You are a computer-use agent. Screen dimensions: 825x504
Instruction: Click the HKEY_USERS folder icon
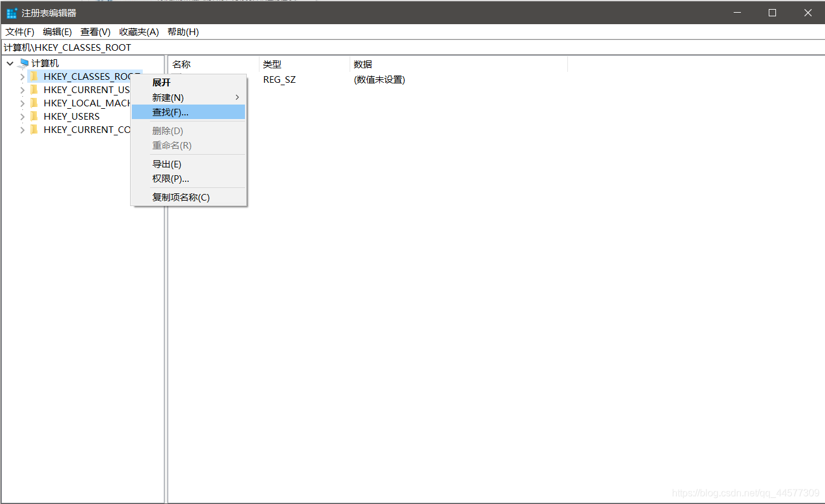click(x=34, y=116)
